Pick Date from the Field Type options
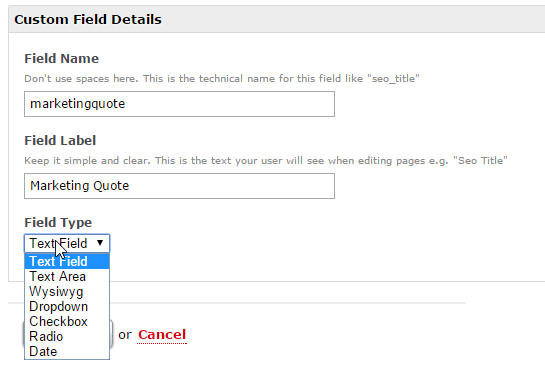Viewport: 545px width, 374px height. (x=67, y=351)
